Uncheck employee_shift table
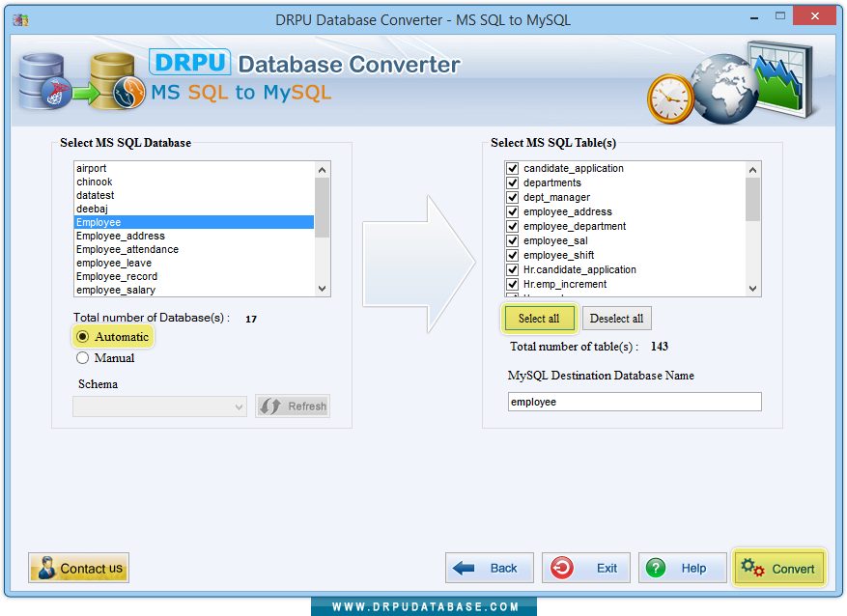This screenshot has width=847, height=616. [x=513, y=255]
